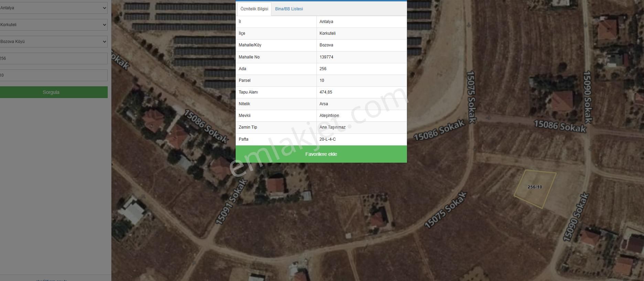Screen dimensions: 644x281
Task: Click the Tapu Alanı value 474,85
Action: [326, 92]
